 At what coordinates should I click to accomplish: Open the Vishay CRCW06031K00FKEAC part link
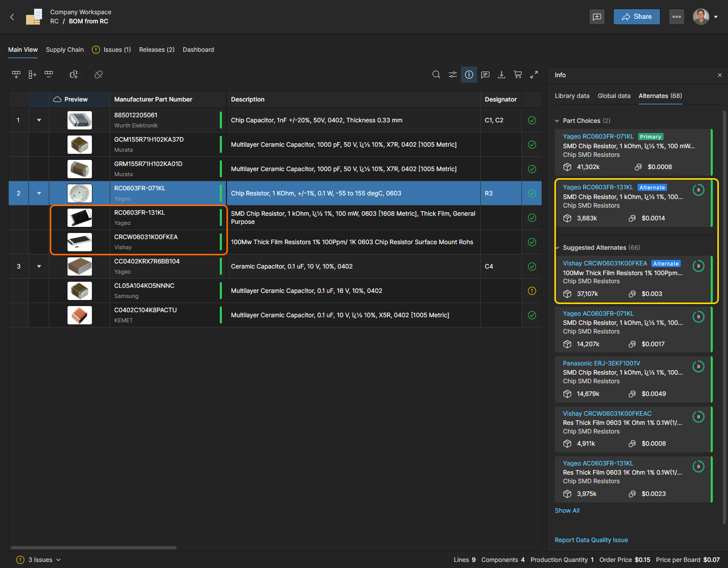[x=607, y=414]
